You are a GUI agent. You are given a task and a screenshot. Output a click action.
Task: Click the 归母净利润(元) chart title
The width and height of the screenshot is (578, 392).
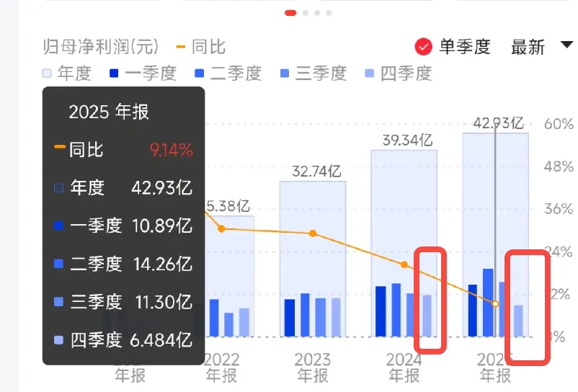[x=101, y=47]
